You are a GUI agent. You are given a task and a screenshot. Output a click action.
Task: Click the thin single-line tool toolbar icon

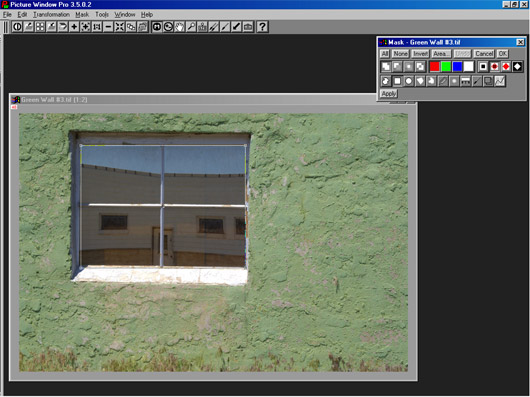tap(225, 27)
